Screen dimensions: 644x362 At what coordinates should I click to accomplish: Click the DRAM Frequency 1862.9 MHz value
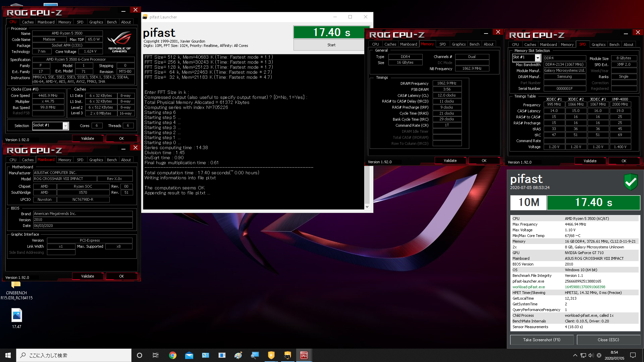pos(447,83)
